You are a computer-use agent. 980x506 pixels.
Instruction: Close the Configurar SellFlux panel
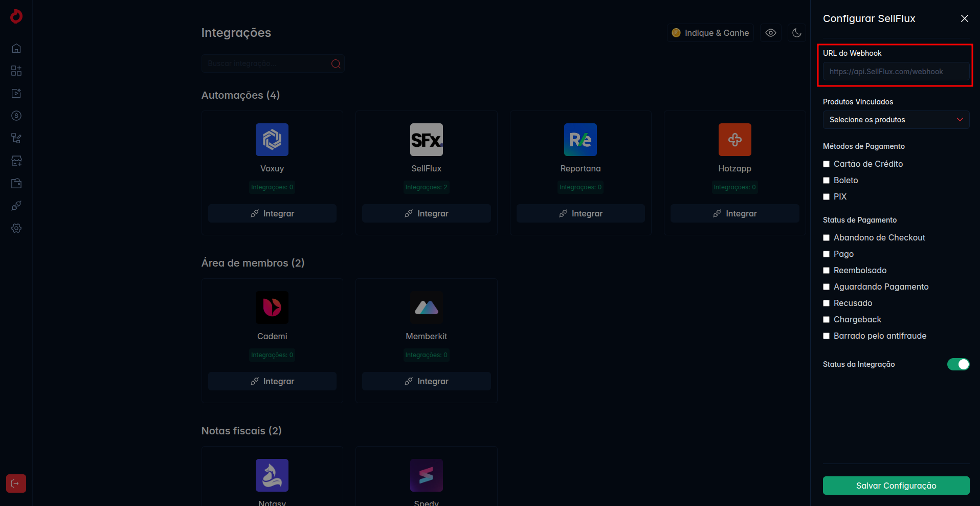tap(965, 18)
